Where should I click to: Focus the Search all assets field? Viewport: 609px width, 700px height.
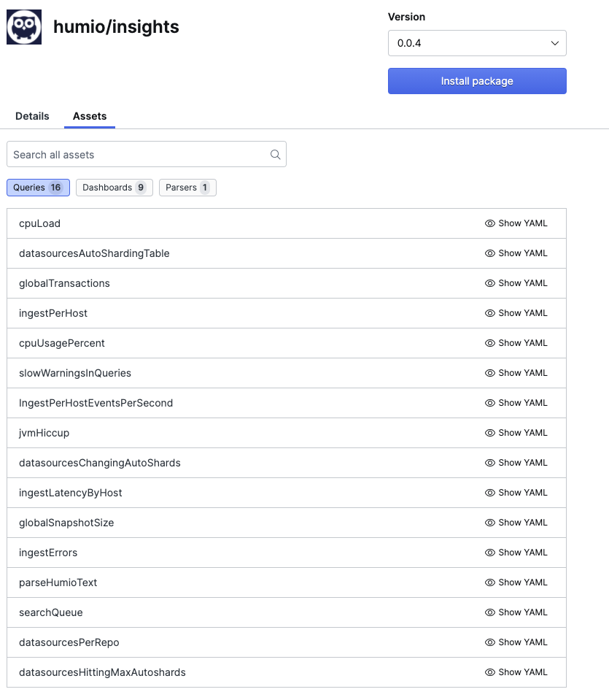(139, 155)
